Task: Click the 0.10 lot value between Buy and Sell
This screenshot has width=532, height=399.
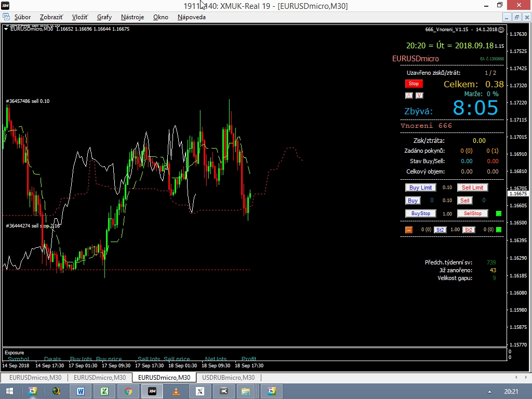Action: pos(447,201)
